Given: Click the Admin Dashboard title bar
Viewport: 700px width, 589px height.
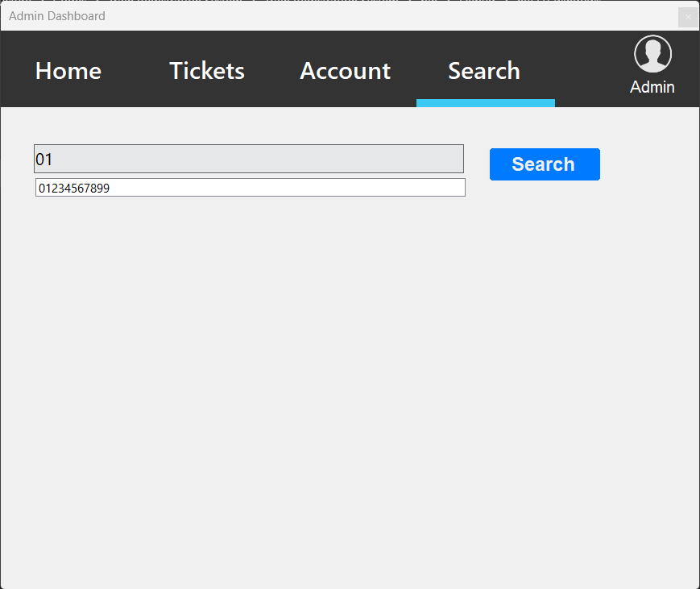Looking at the screenshot, I should click(322, 16).
